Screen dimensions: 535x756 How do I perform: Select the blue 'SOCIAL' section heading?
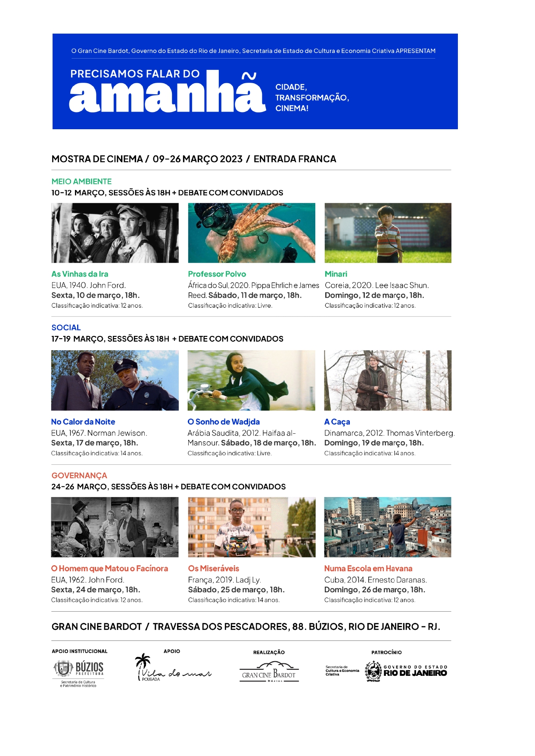tap(66, 327)
